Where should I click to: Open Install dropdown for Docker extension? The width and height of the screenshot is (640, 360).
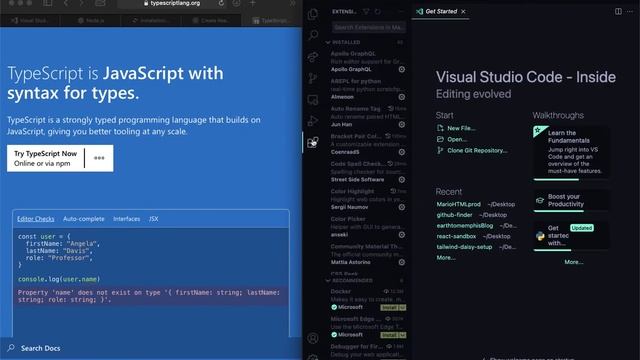pyautogui.click(x=403, y=307)
